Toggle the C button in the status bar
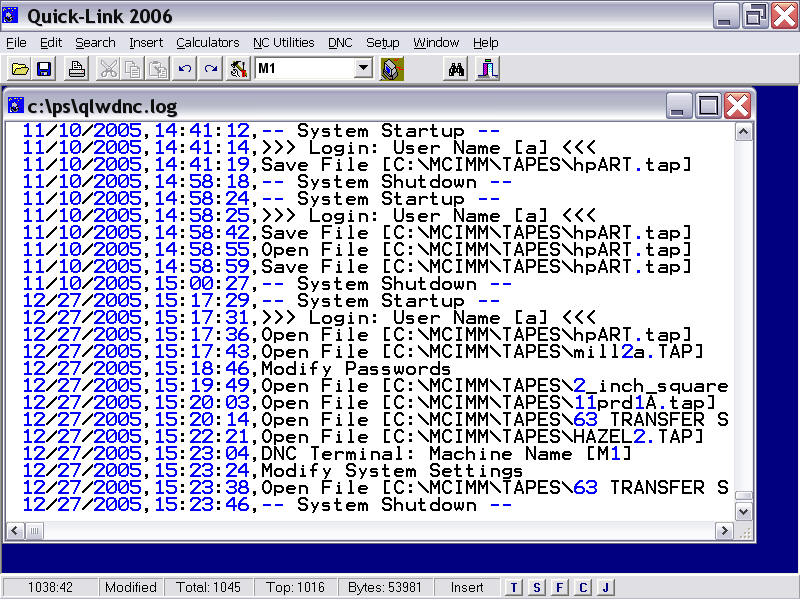This screenshot has height=600, width=800. tap(582, 588)
